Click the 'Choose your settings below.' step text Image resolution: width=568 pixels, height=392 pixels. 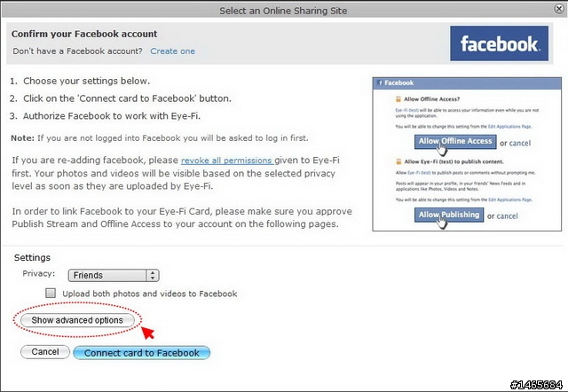(87, 81)
